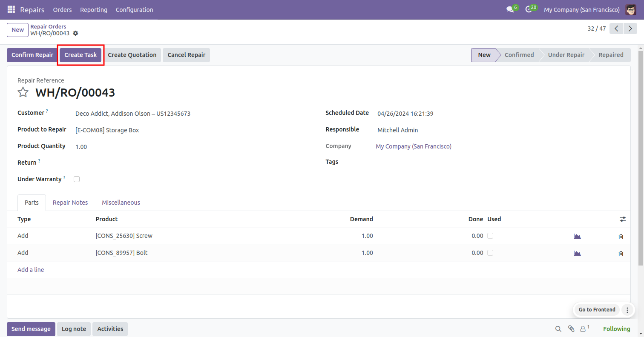Open forecast chart icon for Screw line
644x337 pixels.
[x=577, y=236]
